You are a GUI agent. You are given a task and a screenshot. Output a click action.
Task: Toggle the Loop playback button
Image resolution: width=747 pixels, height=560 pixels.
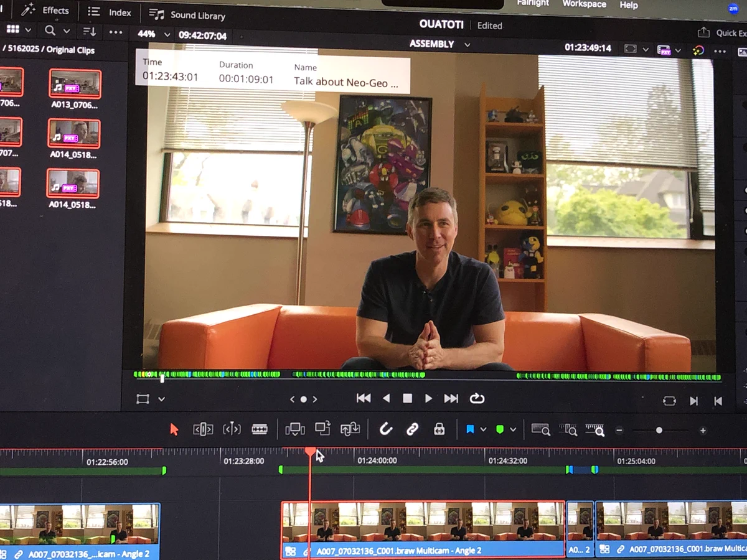[477, 398]
